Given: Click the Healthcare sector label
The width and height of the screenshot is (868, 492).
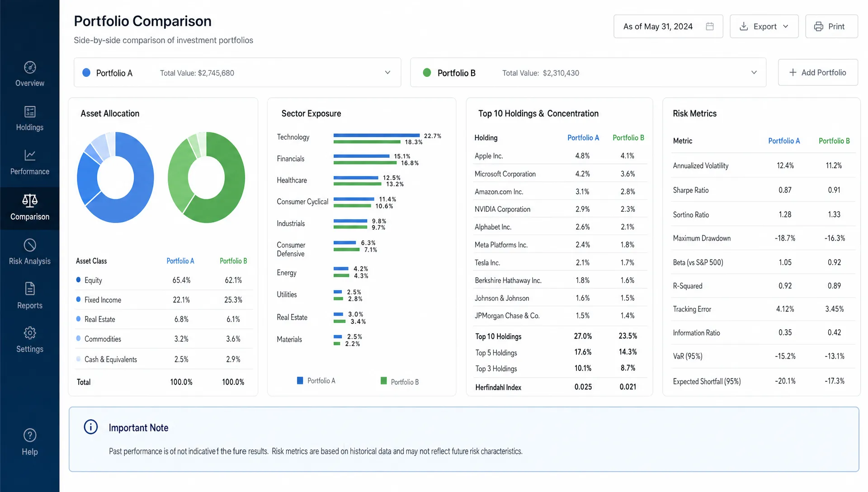Looking at the screenshot, I should click(292, 180).
